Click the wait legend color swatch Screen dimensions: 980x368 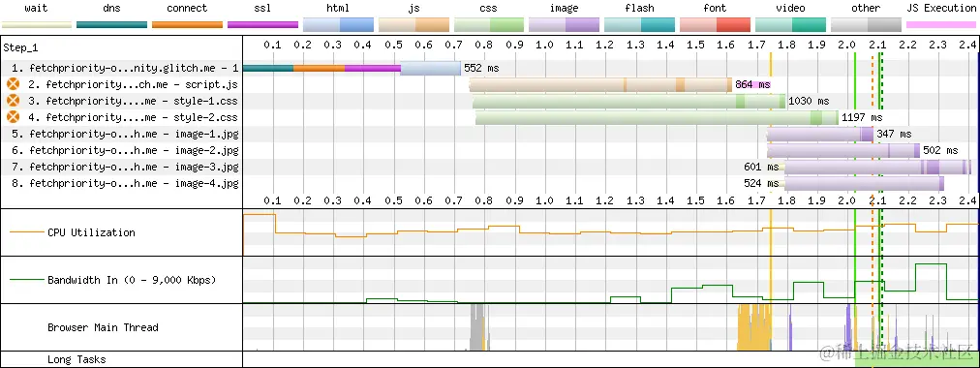coord(36,25)
